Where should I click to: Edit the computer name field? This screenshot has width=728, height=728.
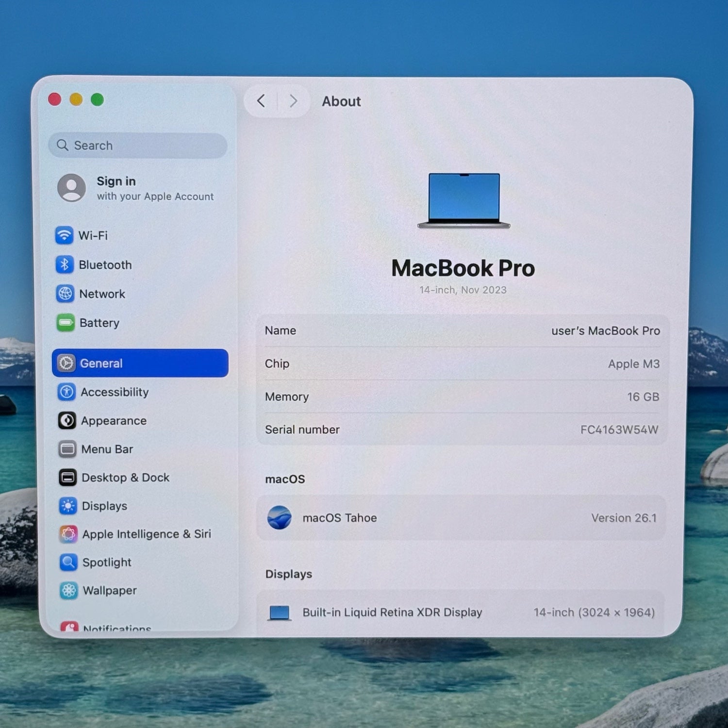605,331
